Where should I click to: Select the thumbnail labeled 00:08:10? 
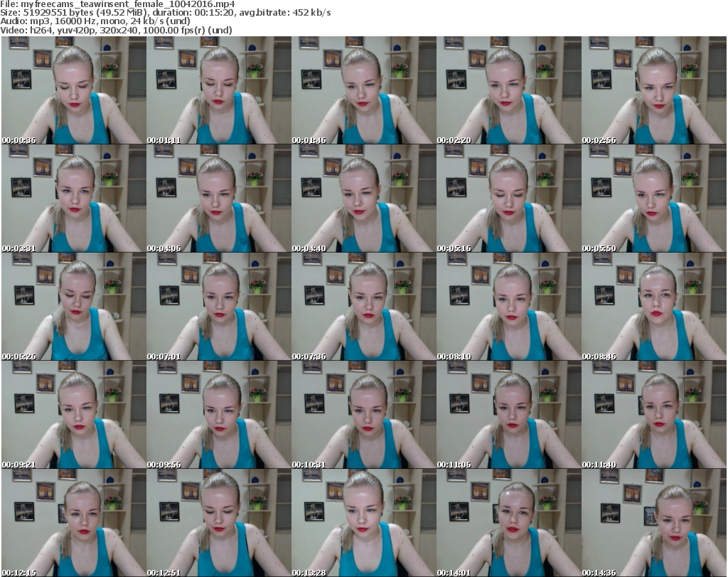[x=508, y=307]
